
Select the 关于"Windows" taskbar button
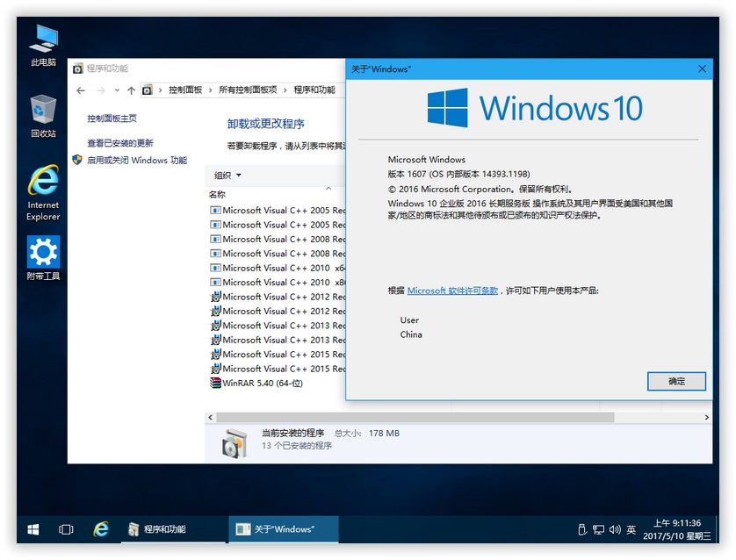click(284, 529)
